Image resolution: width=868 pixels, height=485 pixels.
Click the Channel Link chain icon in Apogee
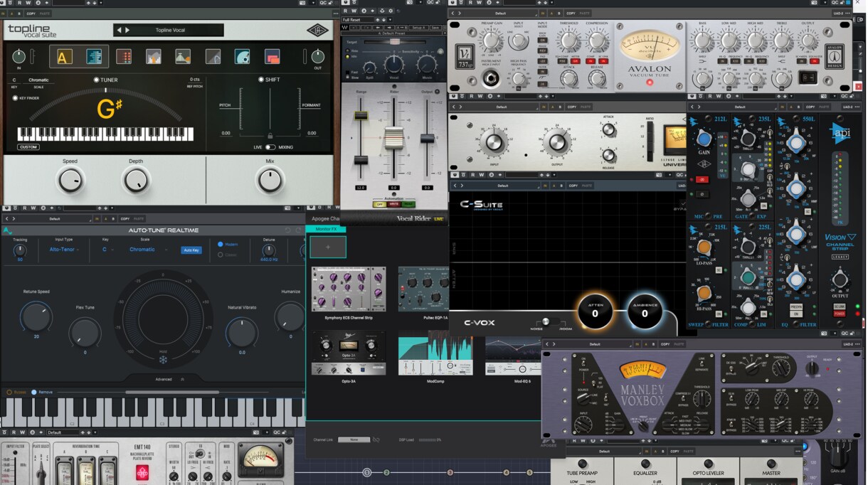pyautogui.click(x=376, y=440)
